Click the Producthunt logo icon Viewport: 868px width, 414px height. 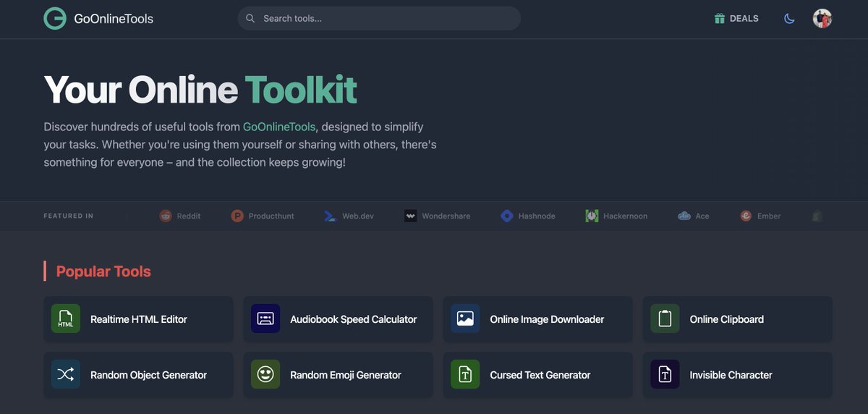click(x=237, y=216)
